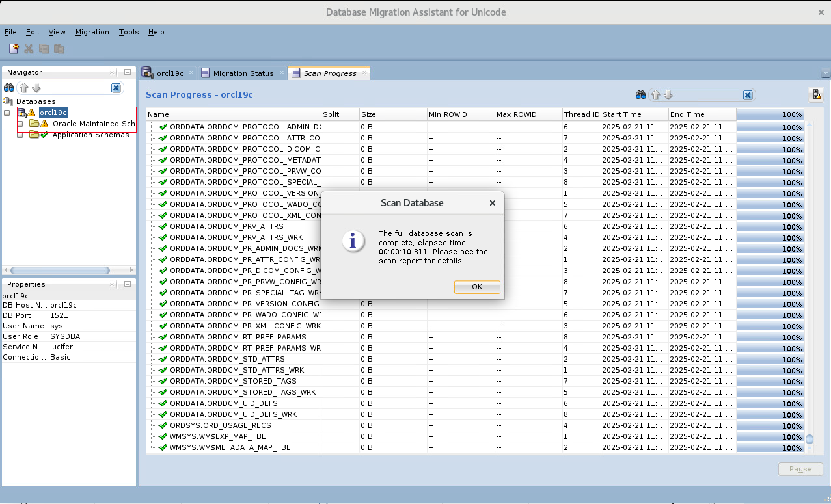
Task: Click the scan table vertical scrollbar thumb
Action: 810,439
